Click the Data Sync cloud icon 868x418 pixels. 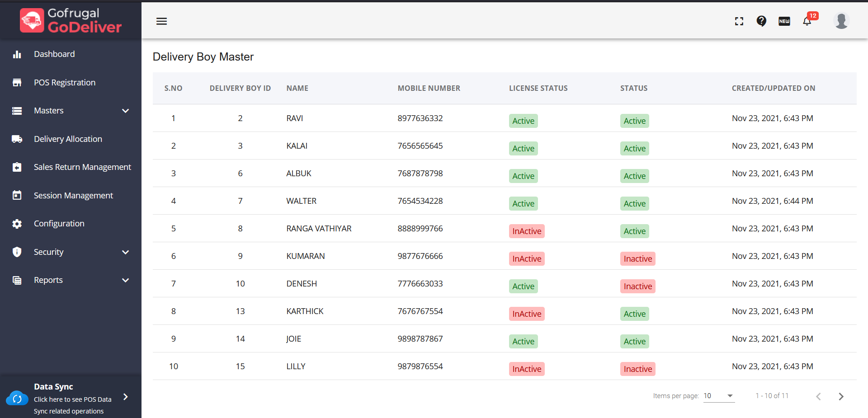(x=17, y=399)
